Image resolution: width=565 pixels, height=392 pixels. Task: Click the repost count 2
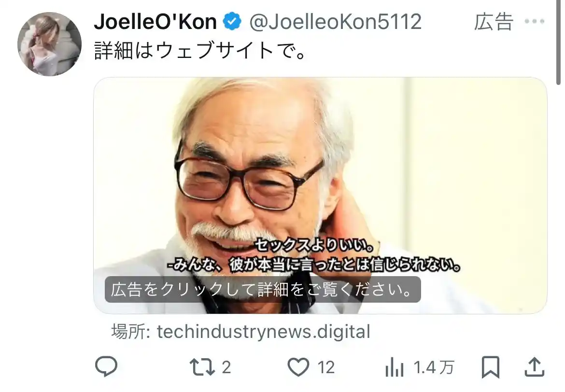pos(226,367)
